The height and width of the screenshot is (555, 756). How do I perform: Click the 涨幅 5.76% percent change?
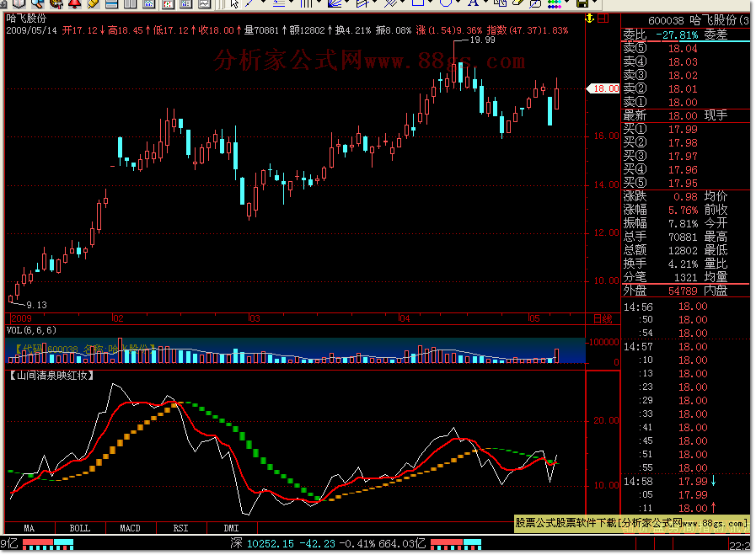pos(683,210)
